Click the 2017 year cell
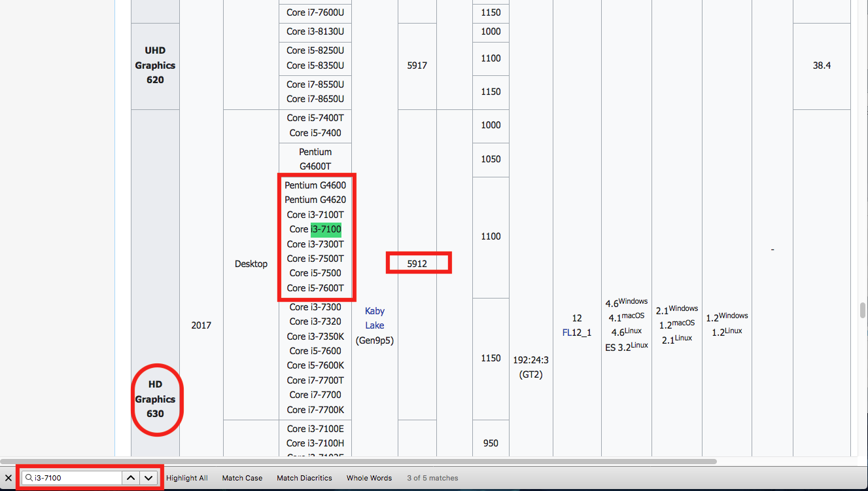868x491 pixels. coord(201,325)
